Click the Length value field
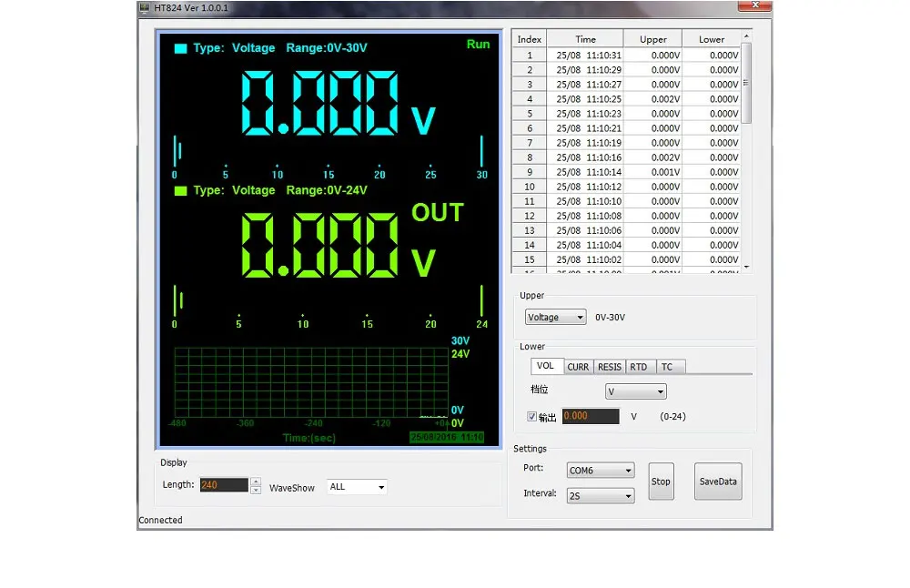This screenshot has width=910, height=588. [x=224, y=484]
